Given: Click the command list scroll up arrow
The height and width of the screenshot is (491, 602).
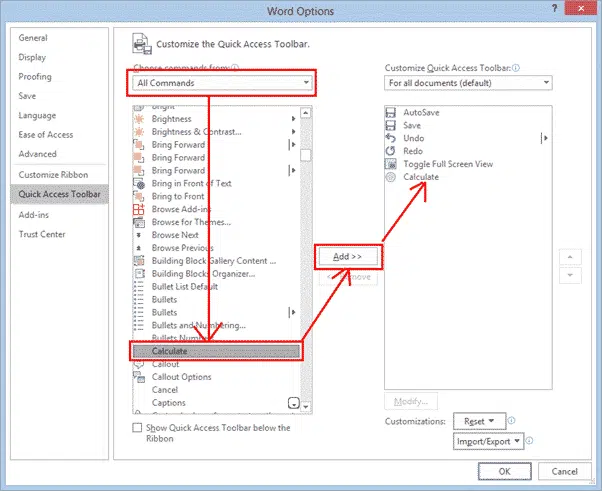Looking at the screenshot, I should [x=306, y=113].
